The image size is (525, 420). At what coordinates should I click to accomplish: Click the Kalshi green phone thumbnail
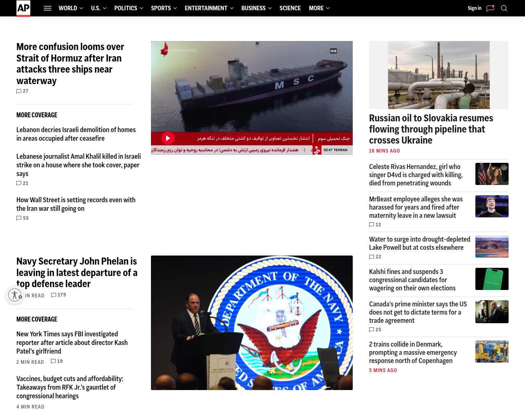pos(492,279)
